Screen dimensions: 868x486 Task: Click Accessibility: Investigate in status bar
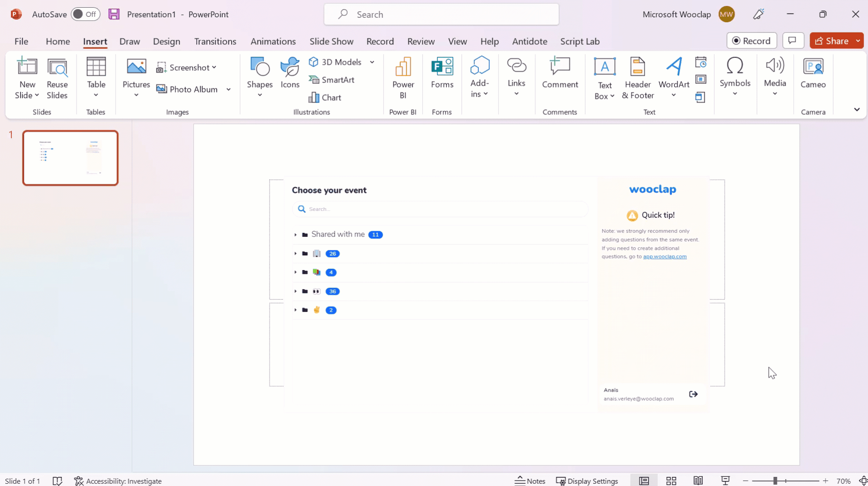tap(118, 481)
